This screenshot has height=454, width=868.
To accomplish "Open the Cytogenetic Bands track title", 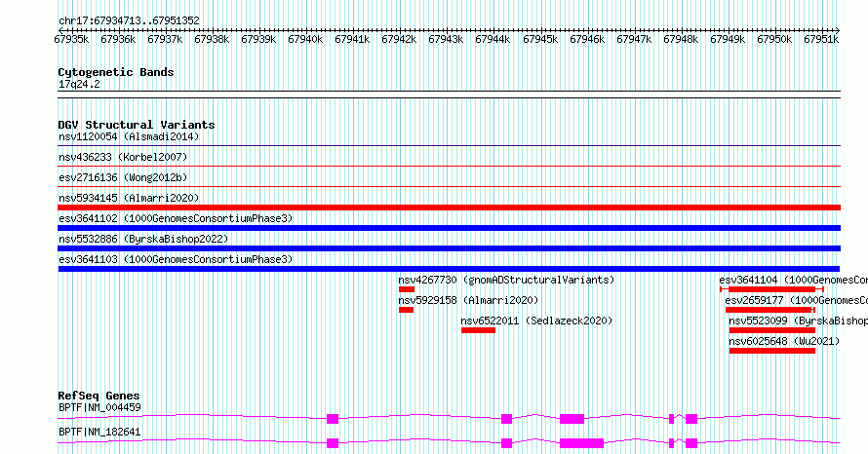I will click(x=116, y=72).
